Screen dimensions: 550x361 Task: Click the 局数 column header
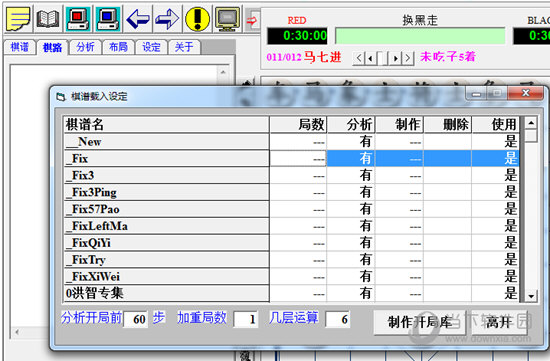pyautogui.click(x=298, y=125)
